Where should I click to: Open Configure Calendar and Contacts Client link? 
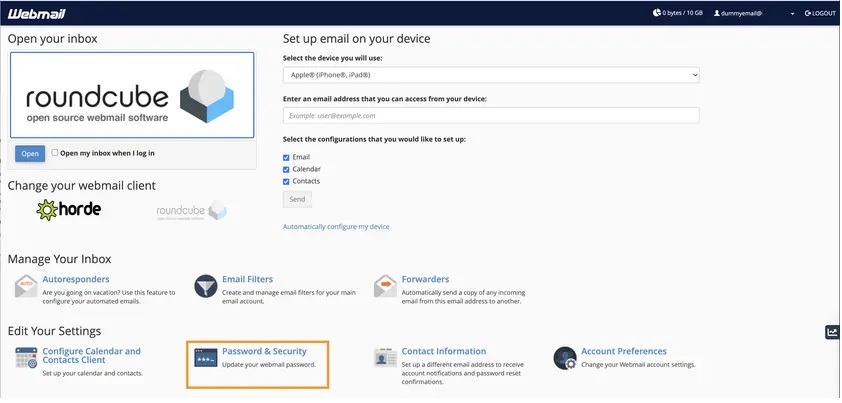pos(91,356)
